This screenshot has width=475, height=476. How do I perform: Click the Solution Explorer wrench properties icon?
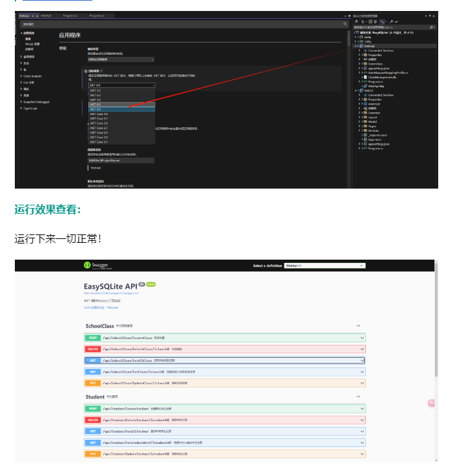tap(391, 21)
